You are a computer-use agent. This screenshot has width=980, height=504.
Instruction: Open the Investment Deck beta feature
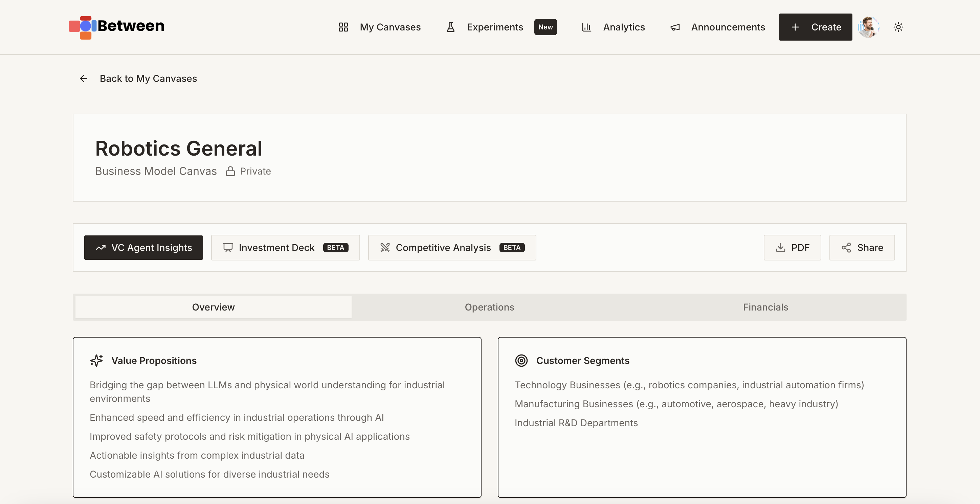285,248
